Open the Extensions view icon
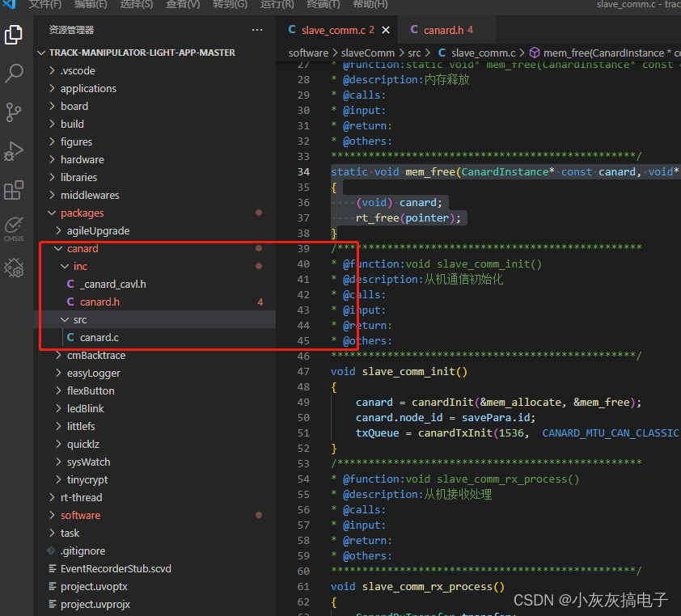681x616 pixels. coord(14,190)
